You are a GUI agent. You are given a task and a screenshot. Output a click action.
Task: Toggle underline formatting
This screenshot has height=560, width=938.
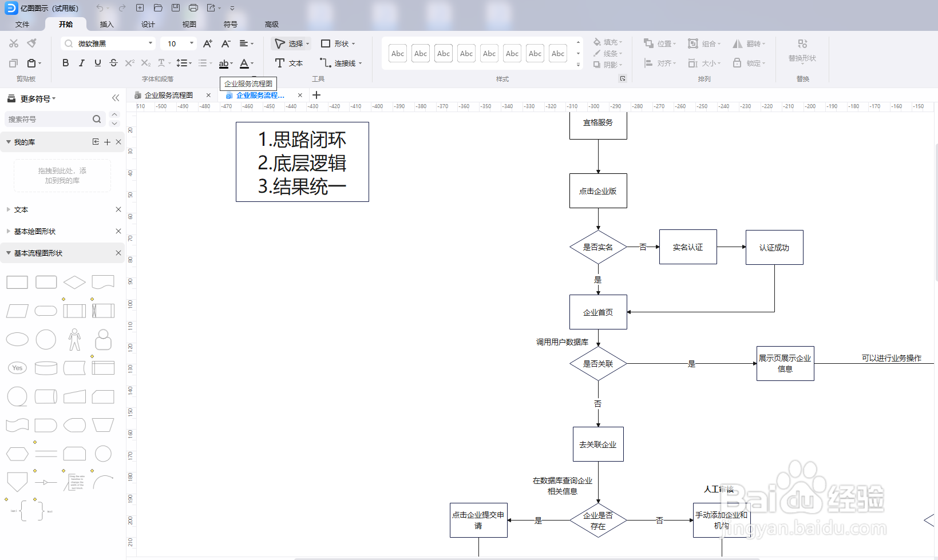pyautogui.click(x=97, y=63)
